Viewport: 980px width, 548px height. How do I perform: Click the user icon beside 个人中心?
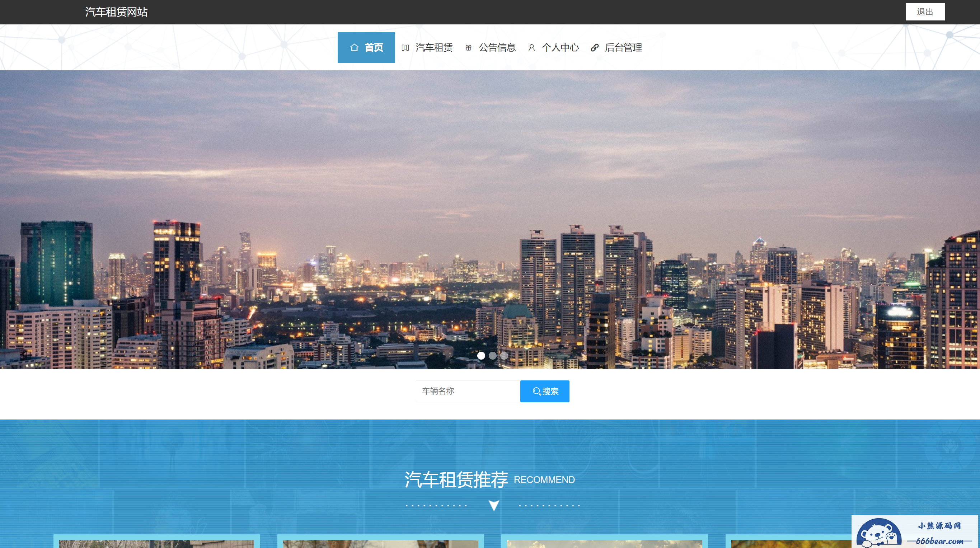tap(531, 48)
